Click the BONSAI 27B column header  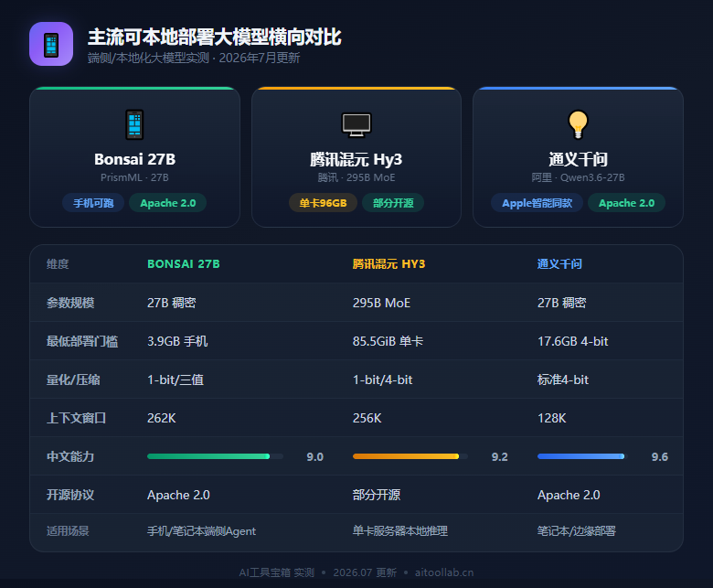coord(184,263)
